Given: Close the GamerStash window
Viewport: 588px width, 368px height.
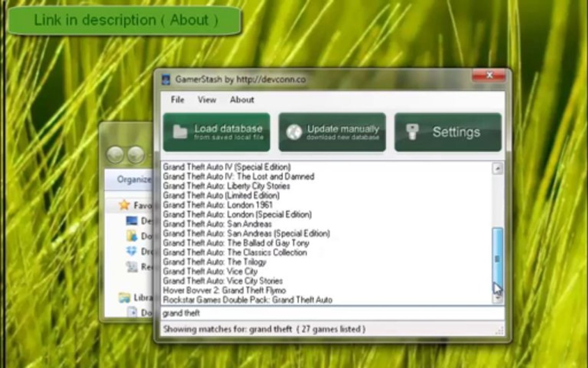Looking at the screenshot, I should tap(489, 75).
